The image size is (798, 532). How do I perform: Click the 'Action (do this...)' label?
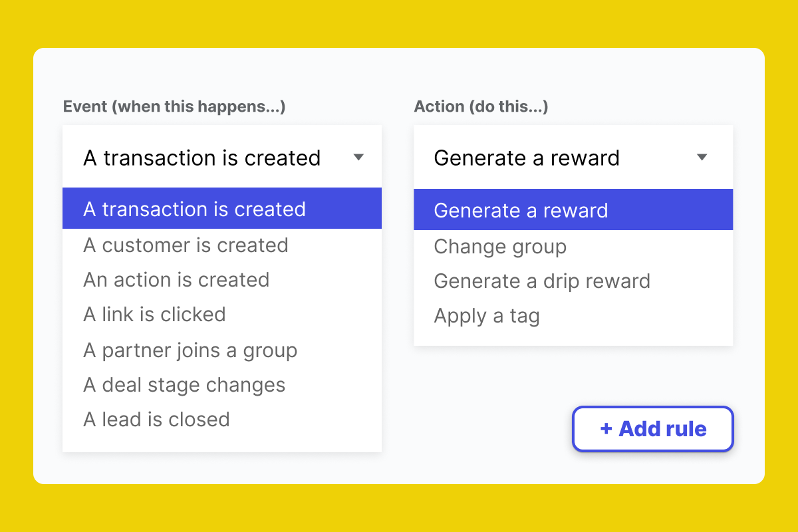point(481,106)
